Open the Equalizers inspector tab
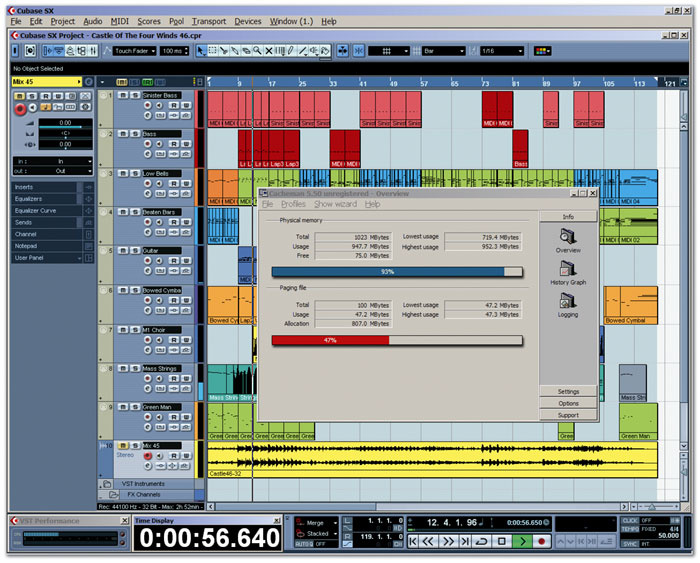700x563 pixels. coord(52,199)
